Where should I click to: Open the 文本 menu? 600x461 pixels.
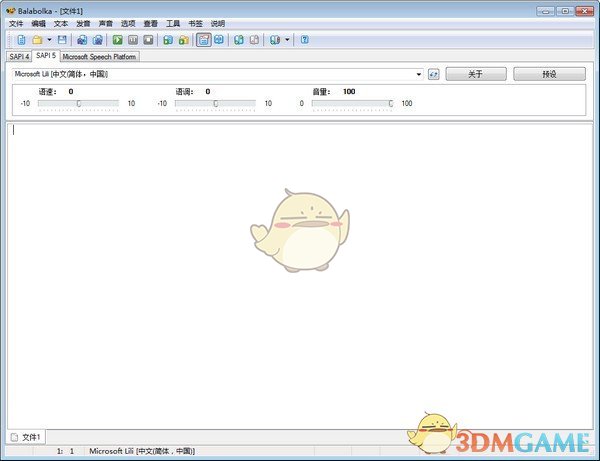coord(61,24)
